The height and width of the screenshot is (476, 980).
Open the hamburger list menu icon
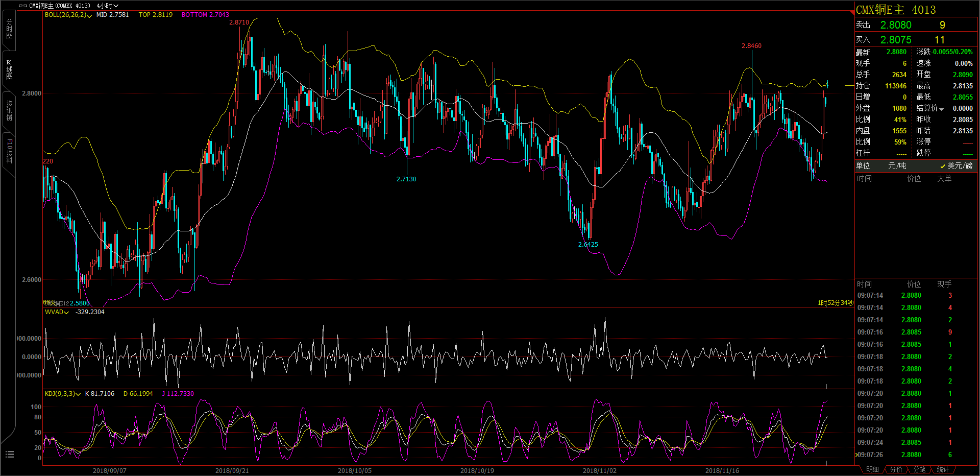pyautogui.click(x=10, y=455)
